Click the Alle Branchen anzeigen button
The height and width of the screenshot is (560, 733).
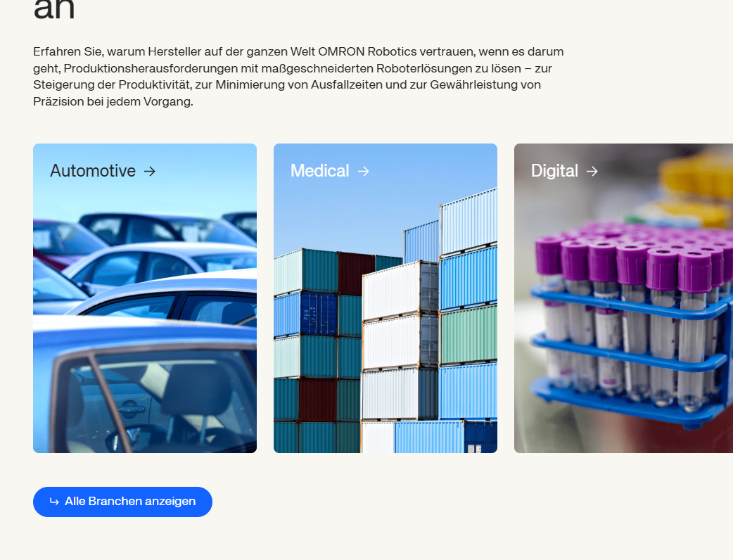click(x=122, y=502)
